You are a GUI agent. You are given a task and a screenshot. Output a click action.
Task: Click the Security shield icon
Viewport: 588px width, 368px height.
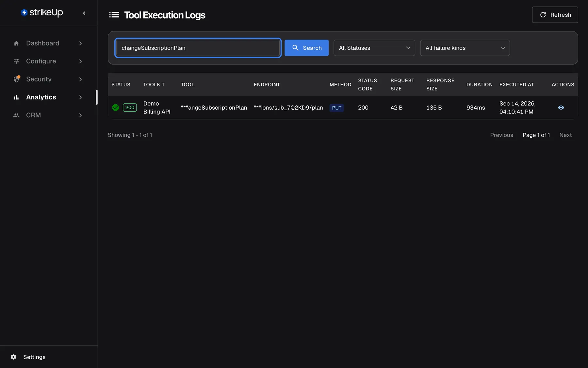coord(16,79)
